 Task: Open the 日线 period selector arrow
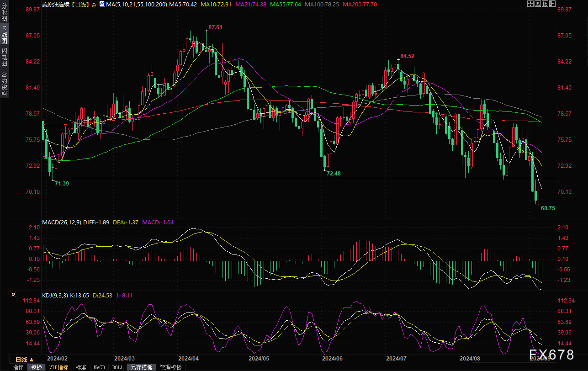click(32, 360)
